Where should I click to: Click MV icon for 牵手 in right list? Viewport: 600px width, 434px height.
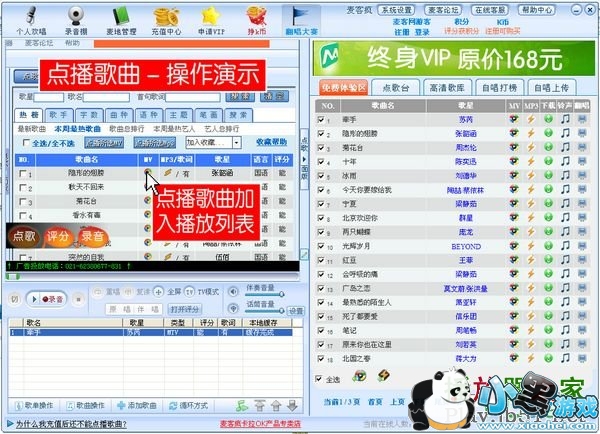[514, 119]
